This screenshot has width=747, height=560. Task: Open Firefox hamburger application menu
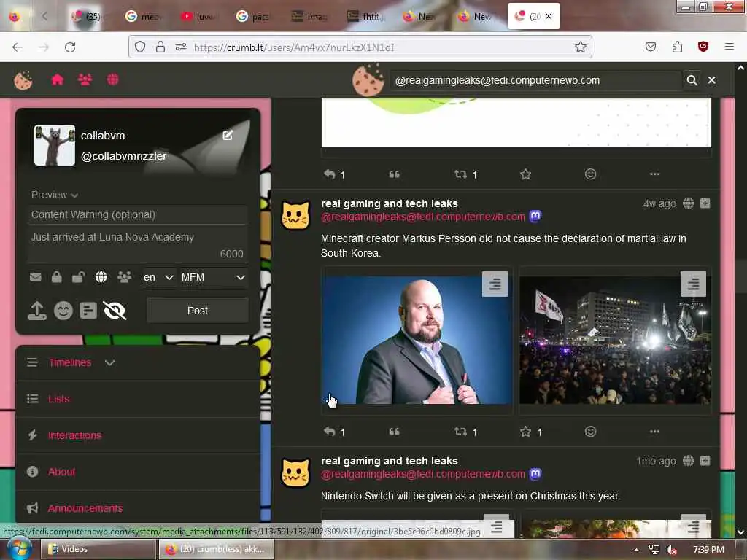pos(729,47)
